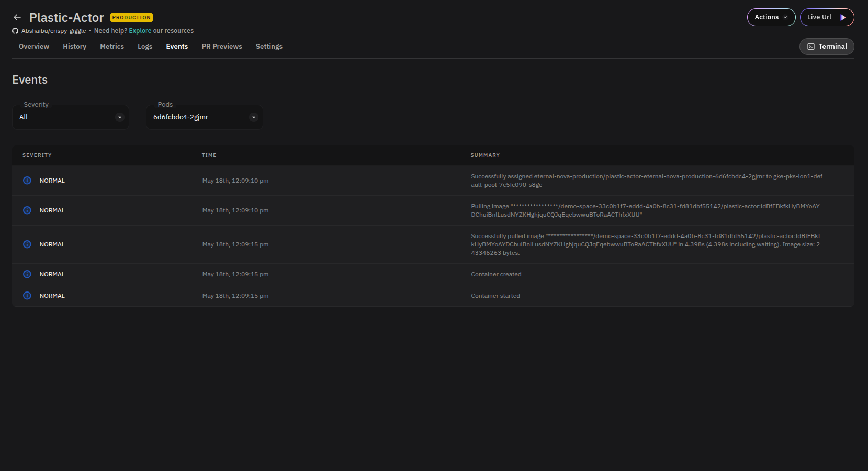Click the SUMMARY column header

point(485,155)
